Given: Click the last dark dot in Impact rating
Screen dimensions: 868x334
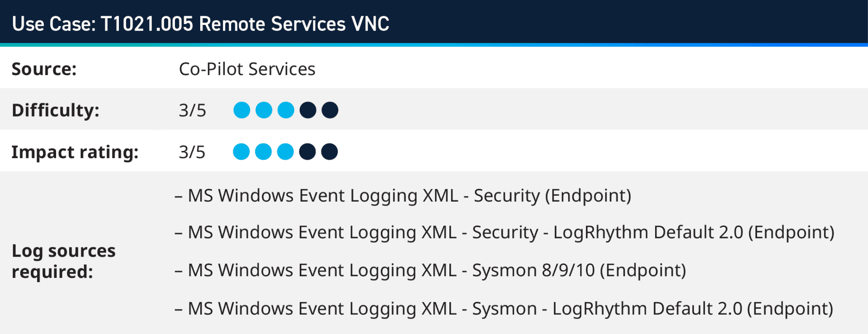Looking at the screenshot, I should click(x=330, y=152).
